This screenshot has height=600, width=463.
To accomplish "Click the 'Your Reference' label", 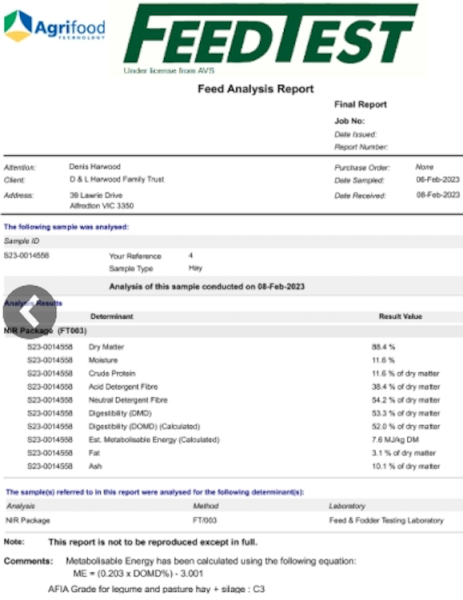I will click(x=135, y=256).
